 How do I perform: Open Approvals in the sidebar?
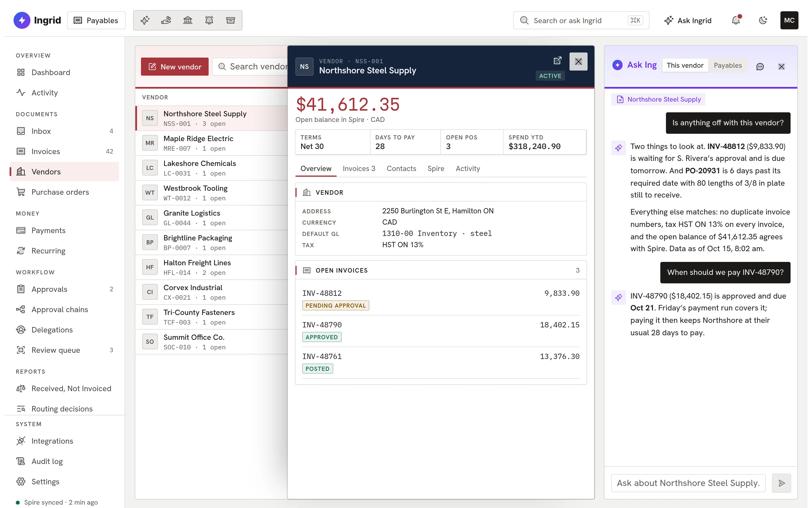(64, 289)
